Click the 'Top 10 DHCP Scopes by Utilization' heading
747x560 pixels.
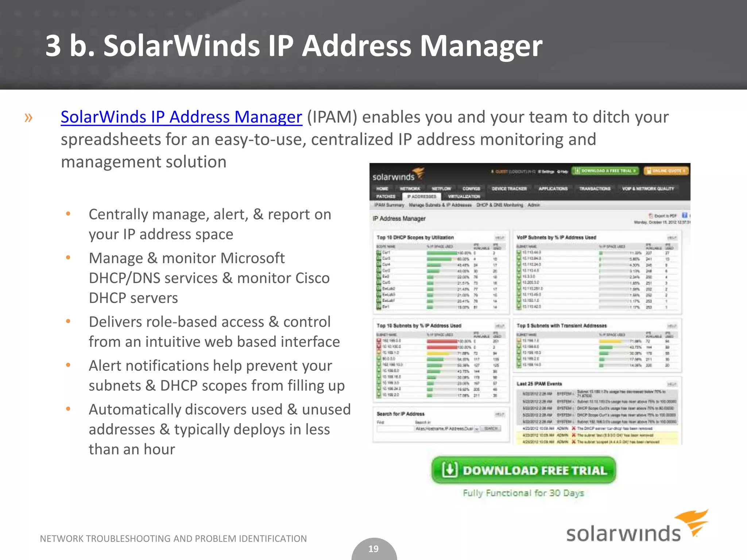415,237
